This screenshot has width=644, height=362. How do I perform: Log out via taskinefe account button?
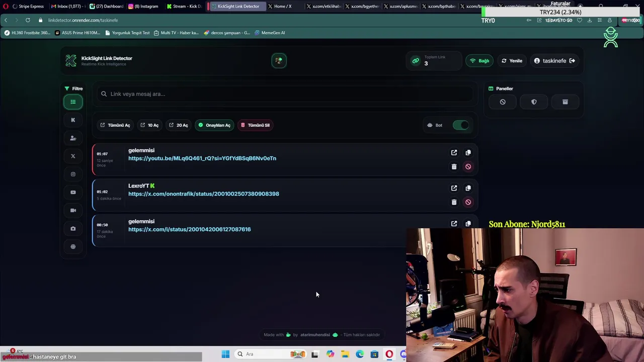(554, 61)
